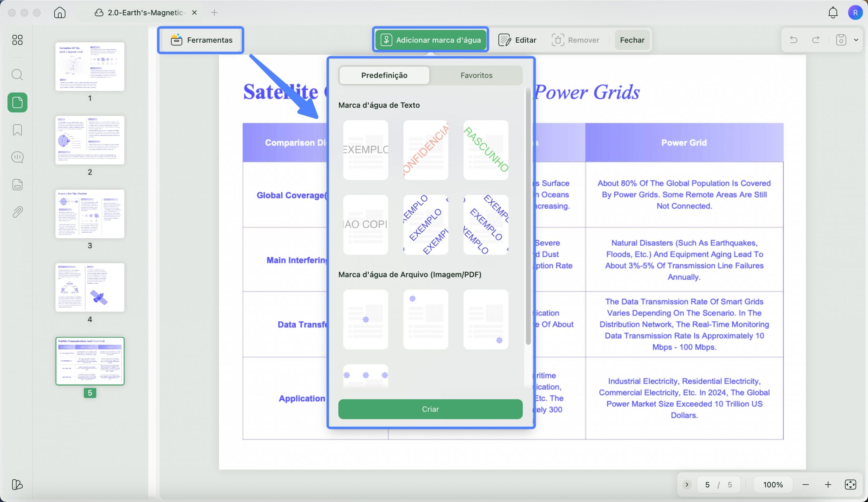Zoom in with the plus button
This screenshot has height=502, width=868.
point(828,484)
